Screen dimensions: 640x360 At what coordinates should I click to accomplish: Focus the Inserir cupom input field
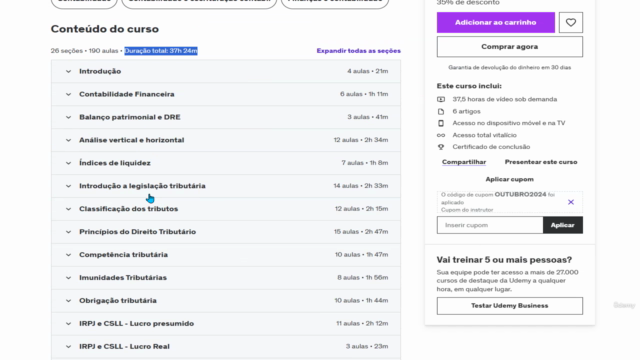coord(490,225)
